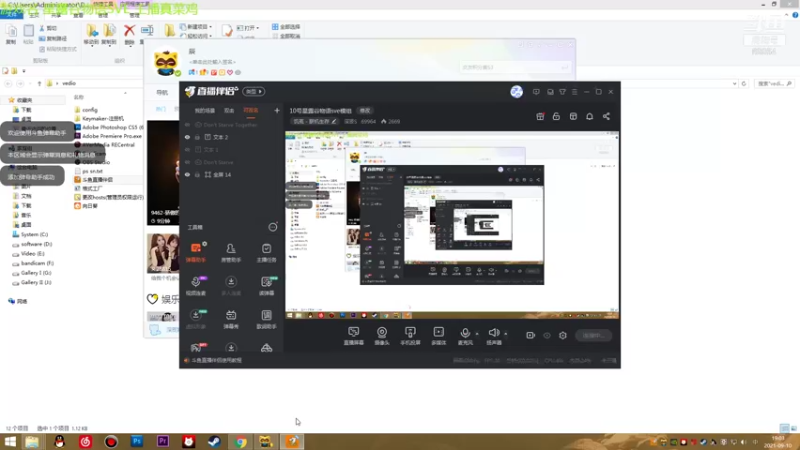800x450 pixels.
Task: Show the hidden 文本 1 source
Action: pyautogui.click(x=187, y=149)
